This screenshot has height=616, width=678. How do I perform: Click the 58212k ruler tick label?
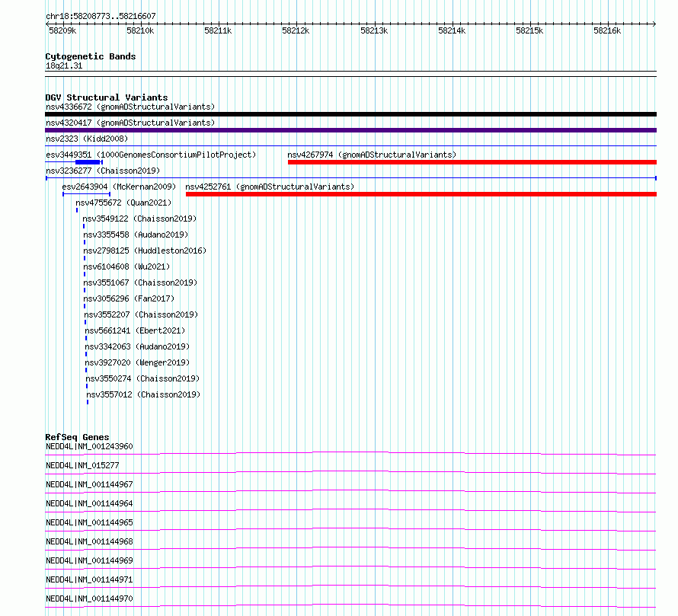(296, 30)
